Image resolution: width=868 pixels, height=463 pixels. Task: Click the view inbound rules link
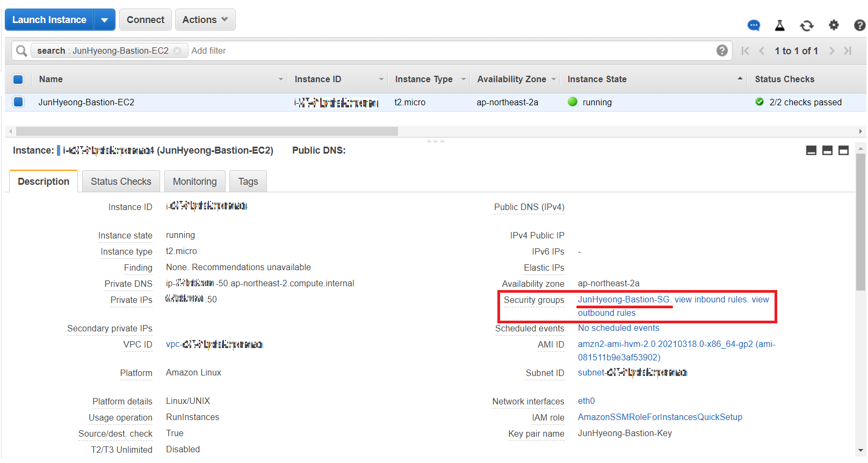click(711, 300)
